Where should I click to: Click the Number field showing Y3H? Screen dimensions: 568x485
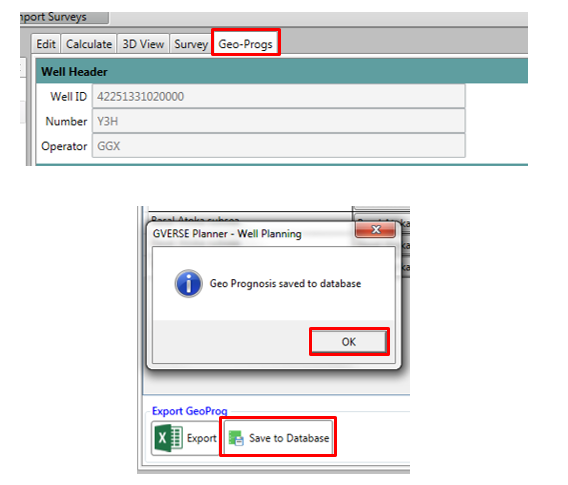(x=279, y=121)
